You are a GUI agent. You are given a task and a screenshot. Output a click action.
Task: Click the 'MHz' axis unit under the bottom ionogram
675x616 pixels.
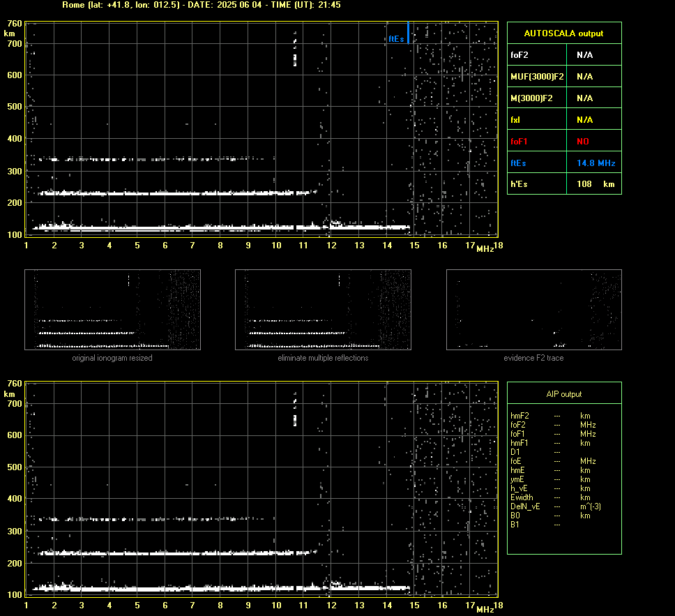coord(485,609)
